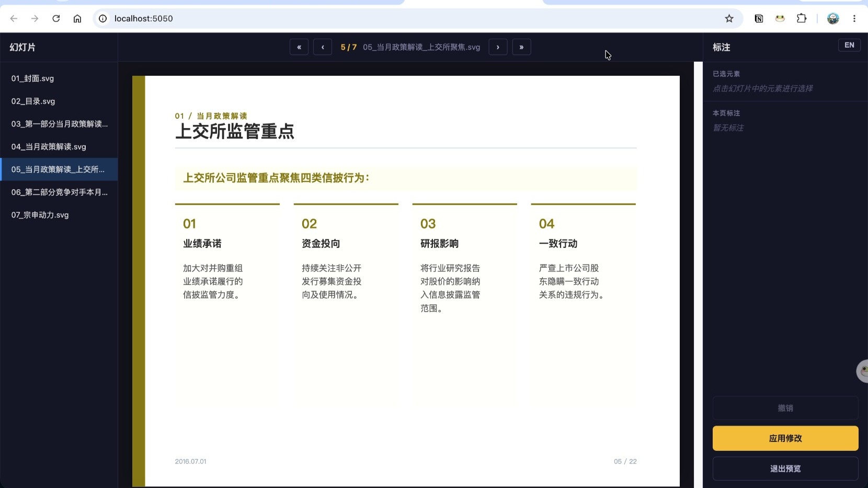The height and width of the screenshot is (488, 868).
Task: Select the 将行业研究报告 paragraph
Action: (x=450, y=288)
